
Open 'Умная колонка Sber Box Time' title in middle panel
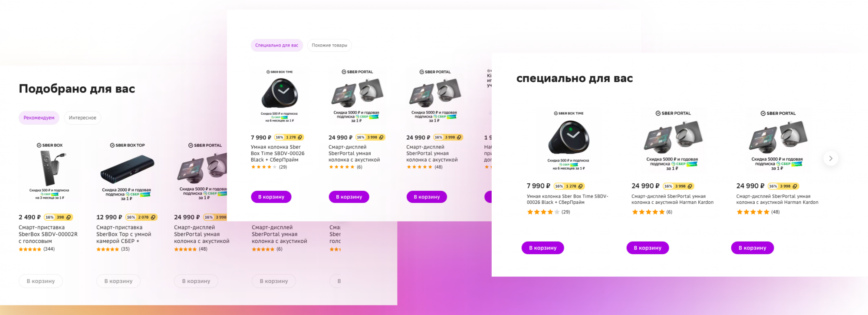pyautogui.click(x=278, y=153)
